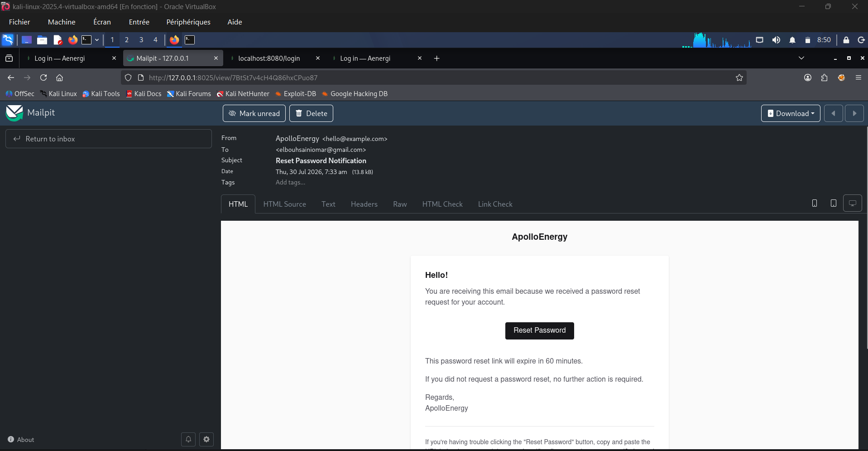868x451 pixels.
Task: Switch to workspace 3
Action: tap(141, 40)
